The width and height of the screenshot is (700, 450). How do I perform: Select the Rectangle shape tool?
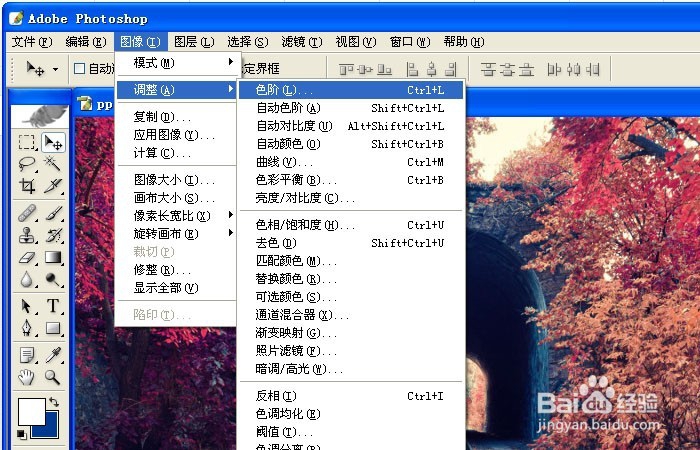(53, 328)
